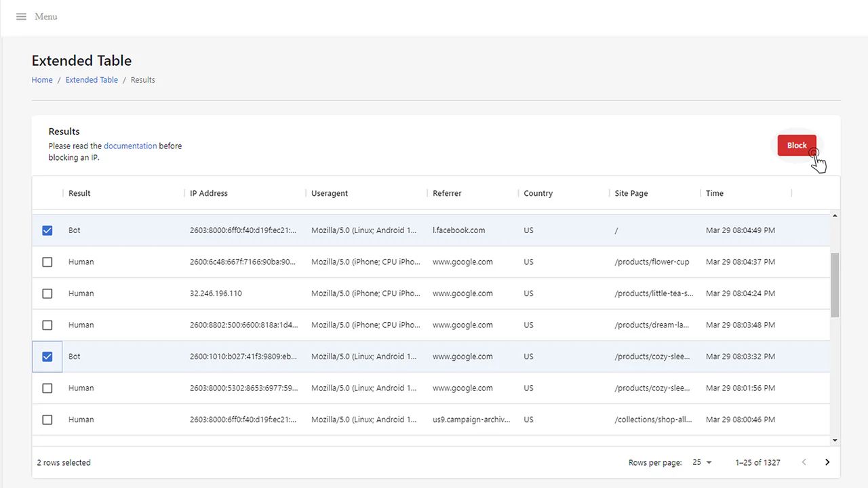Uncheck the Bot row from l.facebook.com
868x488 pixels.
point(47,230)
